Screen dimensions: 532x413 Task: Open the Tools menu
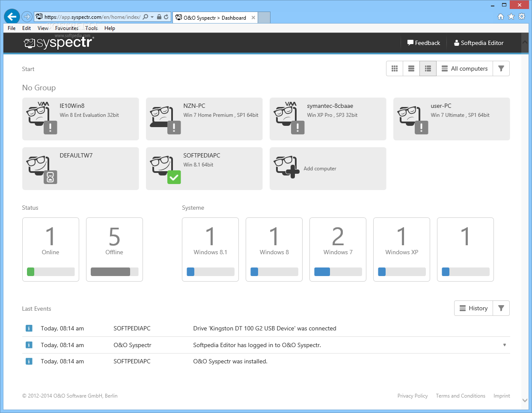click(x=91, y=28)
